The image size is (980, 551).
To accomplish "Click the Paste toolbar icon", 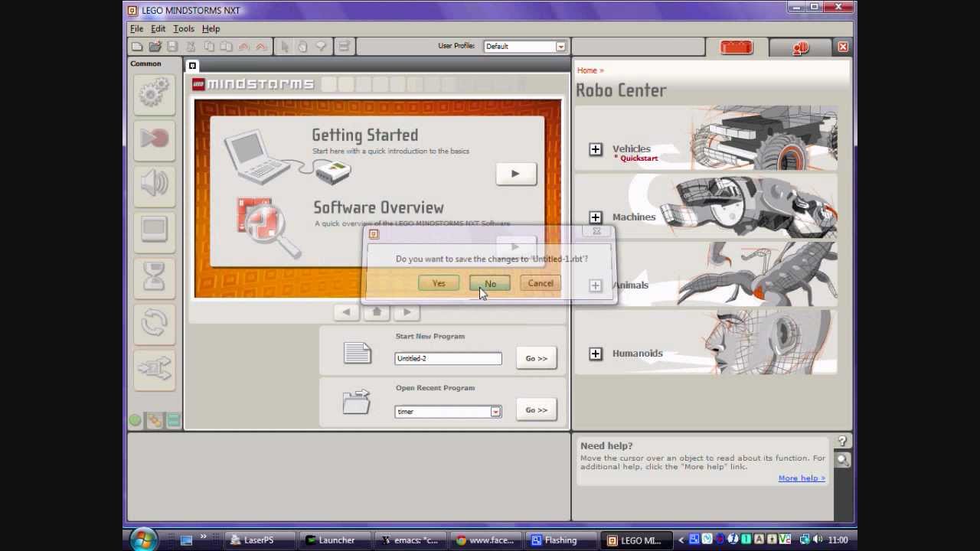I will pyautogui.click(x=226, y=47).
